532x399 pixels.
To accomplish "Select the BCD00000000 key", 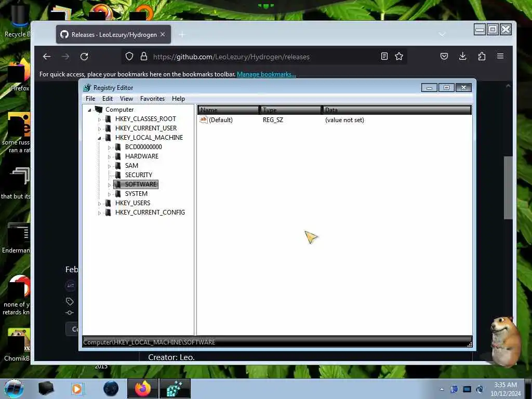I will [143, 147].
